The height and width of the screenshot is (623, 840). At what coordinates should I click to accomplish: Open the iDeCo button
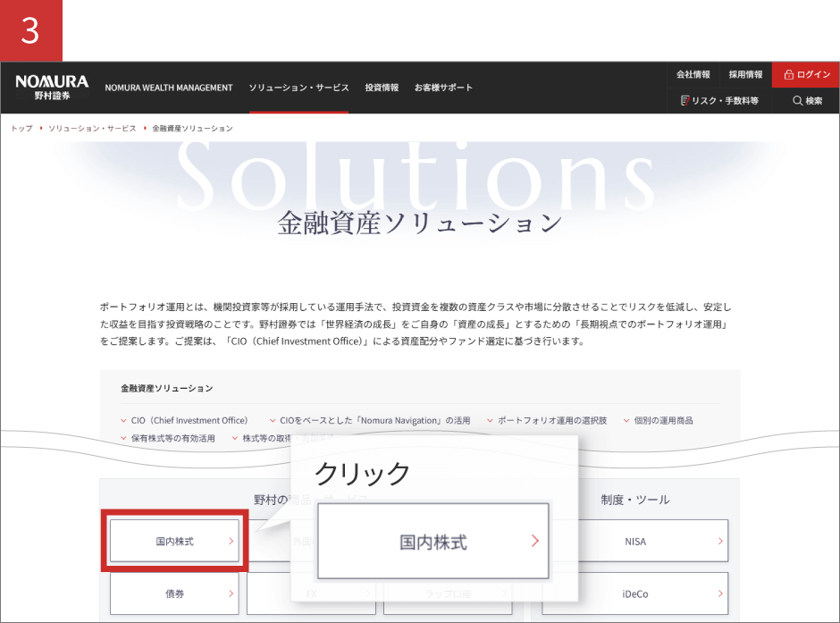pyautogui.click(x=634, y=594)
